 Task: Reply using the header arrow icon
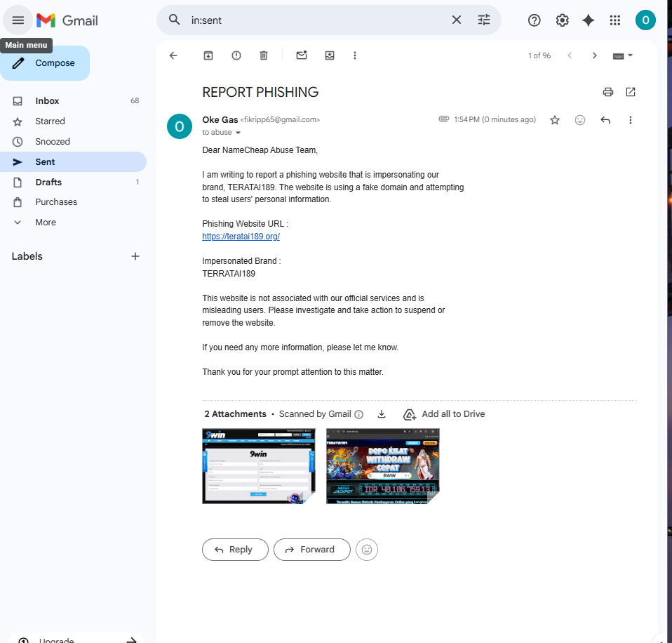point(605,120)
